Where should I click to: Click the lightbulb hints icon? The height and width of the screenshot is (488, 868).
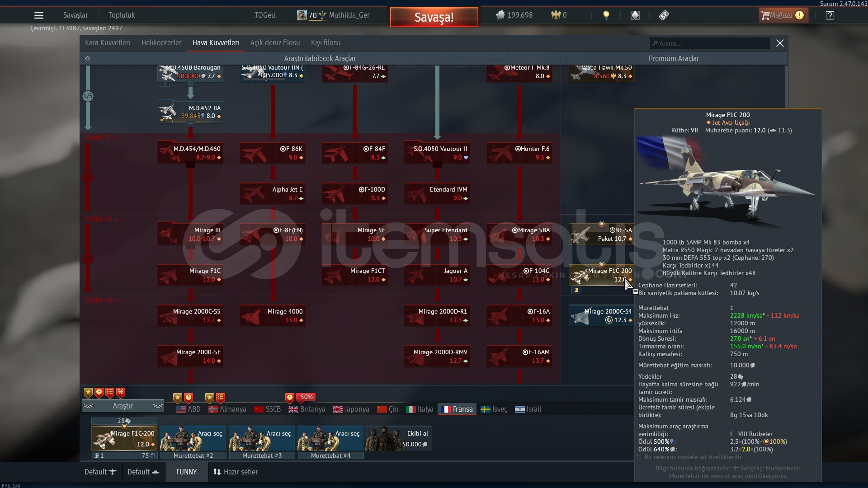[x=606, y=15]
